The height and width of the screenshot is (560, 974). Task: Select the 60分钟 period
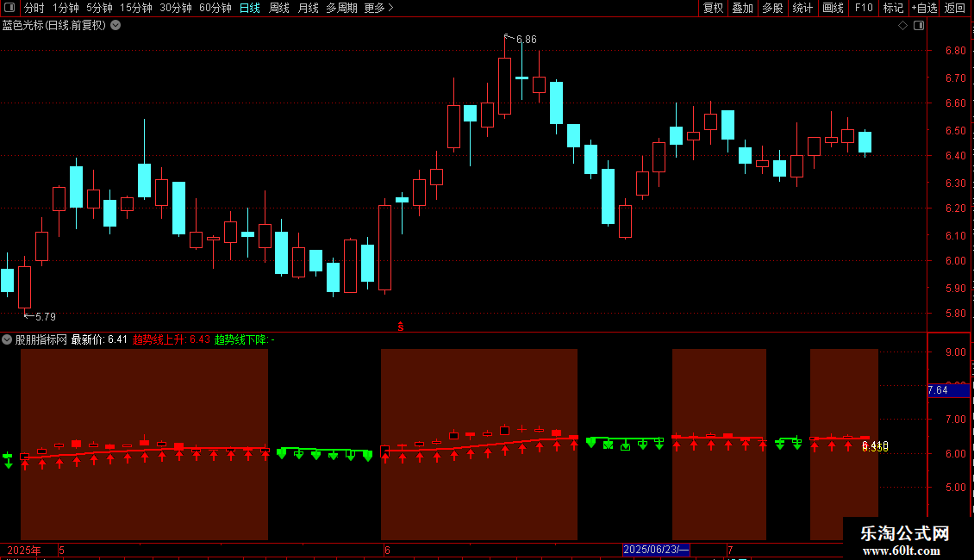(x=215, y=8)
